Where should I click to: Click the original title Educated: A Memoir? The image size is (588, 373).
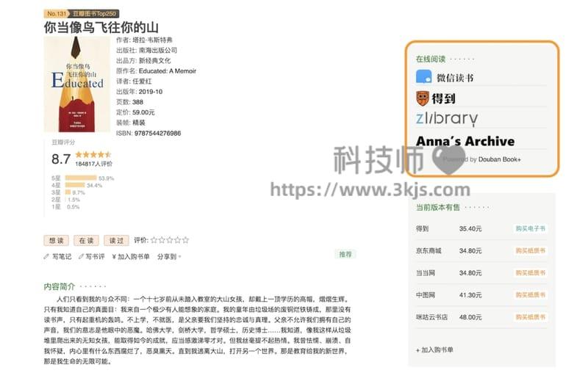pyautogui.click(x=168, y=70)
